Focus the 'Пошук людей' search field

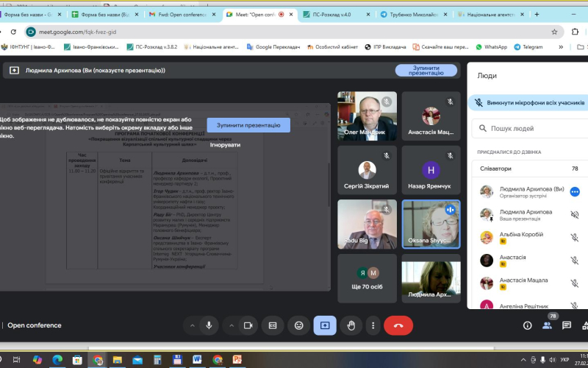(x=530, y=128)
